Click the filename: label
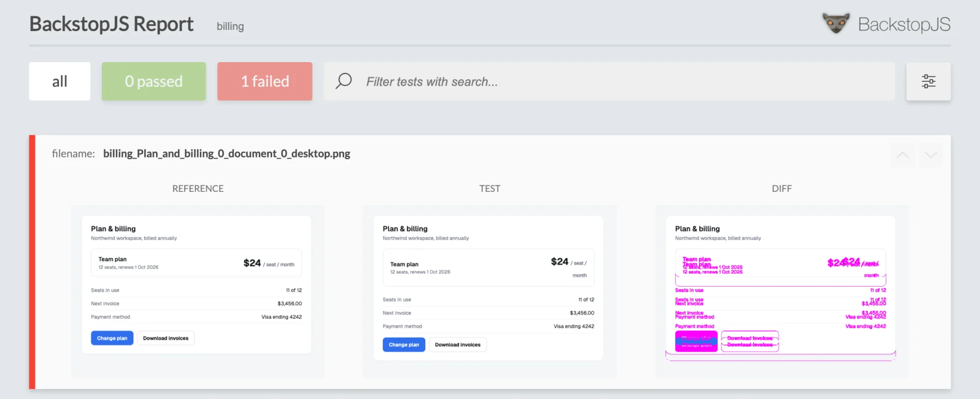The height and width of the screenshot is (399, 980). (73, 154)
